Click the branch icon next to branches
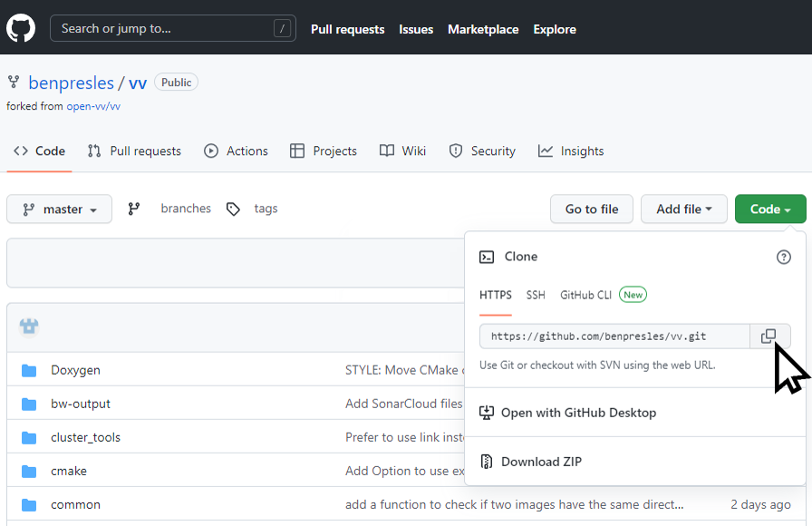 pyautogui.click(x=134, y=209)
